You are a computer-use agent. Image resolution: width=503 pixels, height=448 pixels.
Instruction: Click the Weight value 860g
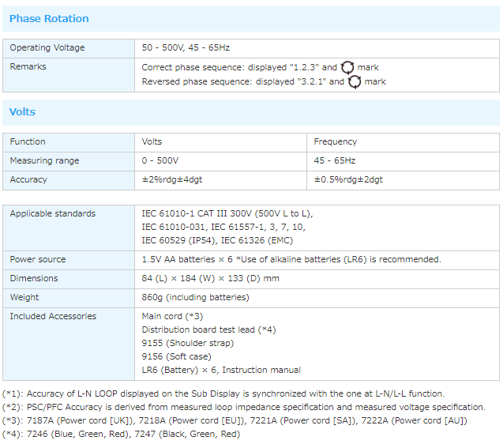point(195,298)
